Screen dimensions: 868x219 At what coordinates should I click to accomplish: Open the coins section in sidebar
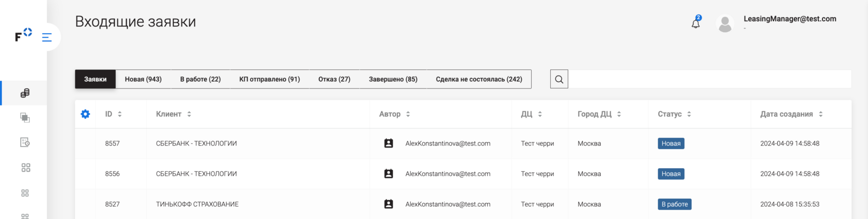tap(25, 93)
